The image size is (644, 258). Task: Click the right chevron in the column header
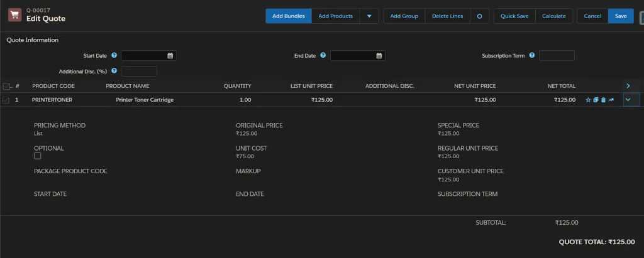(x=628, y=86)
